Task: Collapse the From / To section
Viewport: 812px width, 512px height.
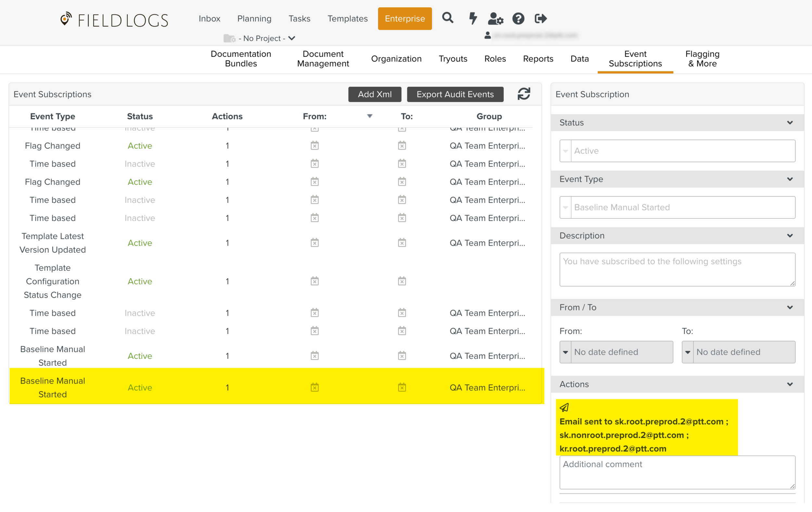Action: pos(790,307)
